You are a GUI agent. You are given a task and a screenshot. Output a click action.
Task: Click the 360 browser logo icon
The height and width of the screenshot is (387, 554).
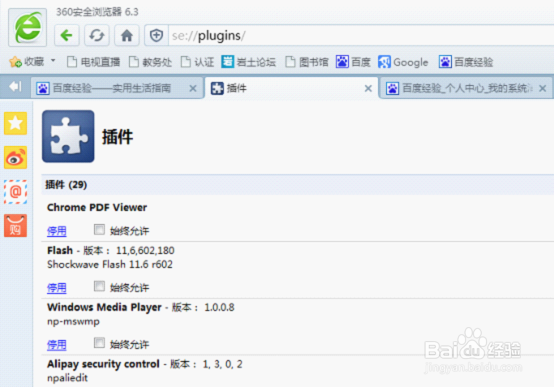point(28,28)
